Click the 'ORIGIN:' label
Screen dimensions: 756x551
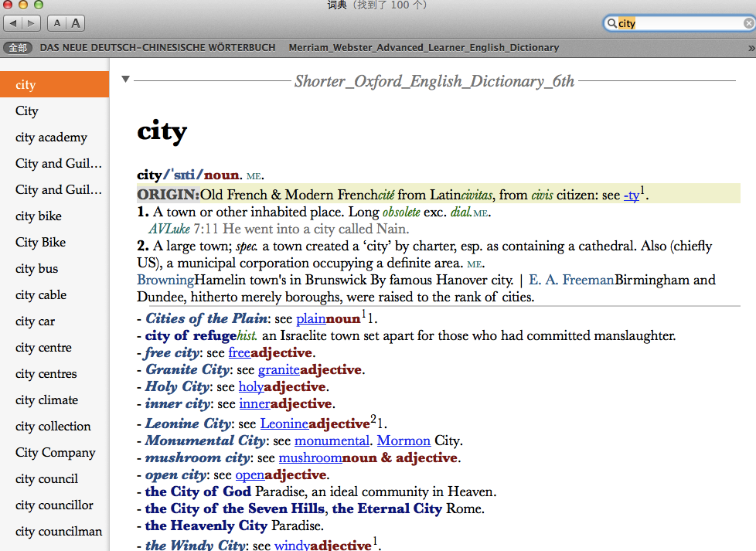(x=169, y=195)
